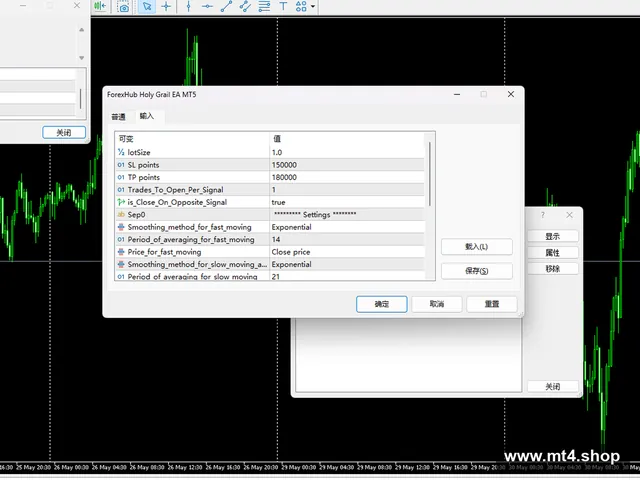Image resolution: width=640 pixels, height=480 pixels.
Task: Close the right-side indicator list dialog
Action: (569, 215)
